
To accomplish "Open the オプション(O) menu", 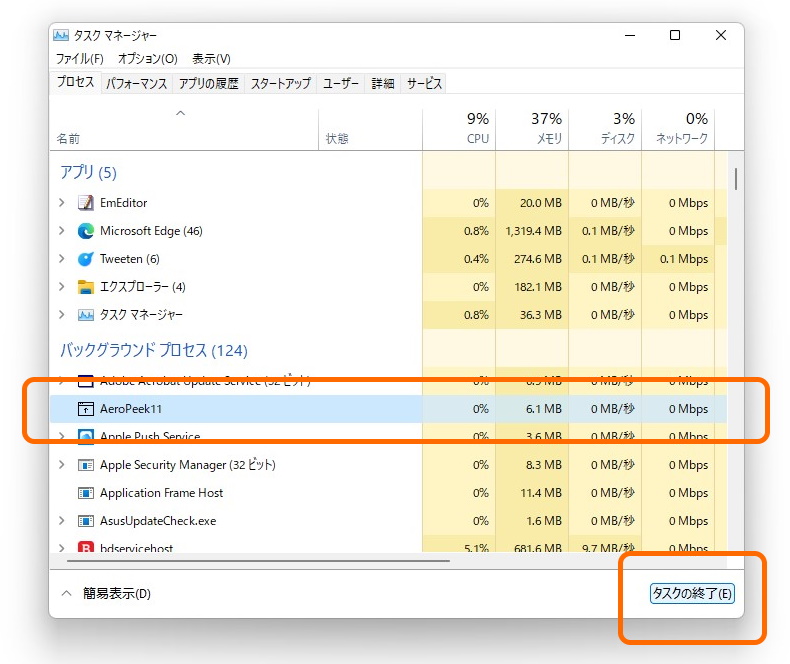I will pyautogui.click(x=148, y=59).
